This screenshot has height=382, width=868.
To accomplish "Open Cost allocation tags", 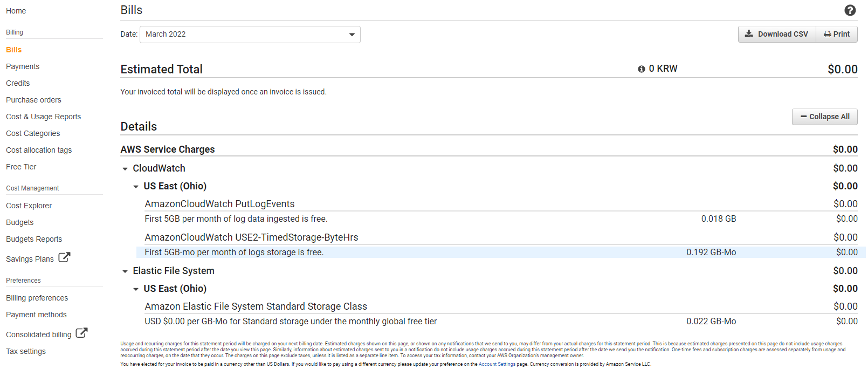I will [x=39, y=150].
